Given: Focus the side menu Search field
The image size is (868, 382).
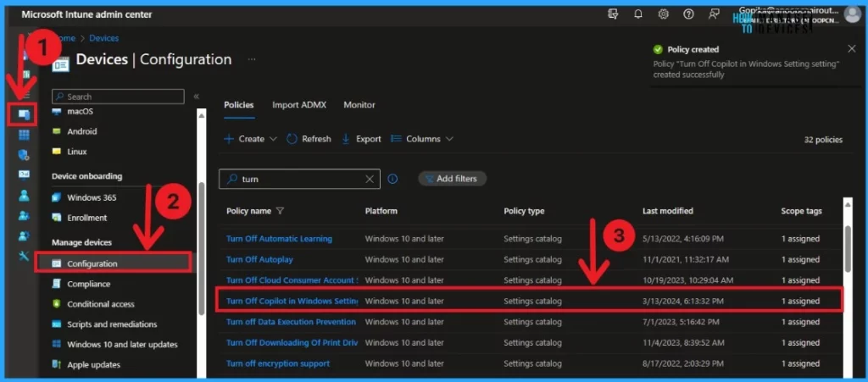Looking at the screenshot, I should (x=118, y=97).
